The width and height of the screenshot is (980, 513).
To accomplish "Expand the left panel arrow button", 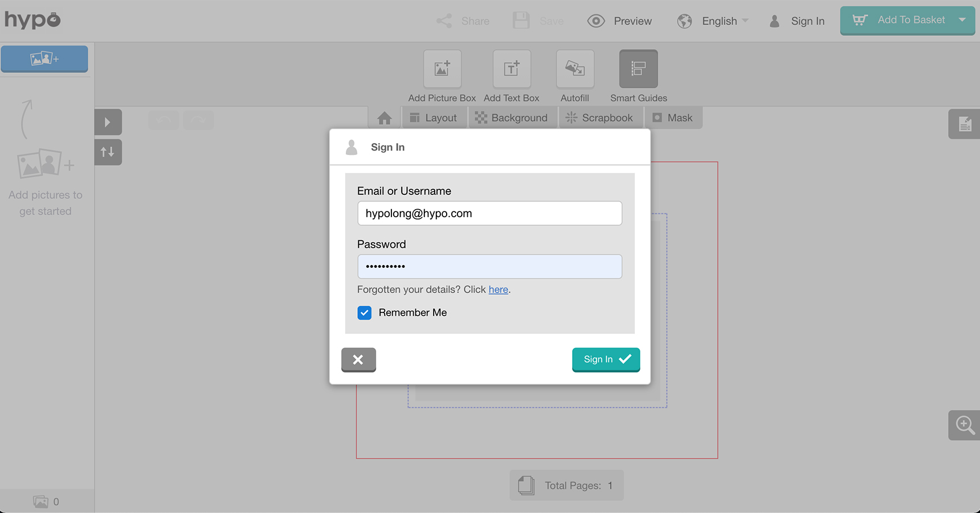I will coord(108,122).
